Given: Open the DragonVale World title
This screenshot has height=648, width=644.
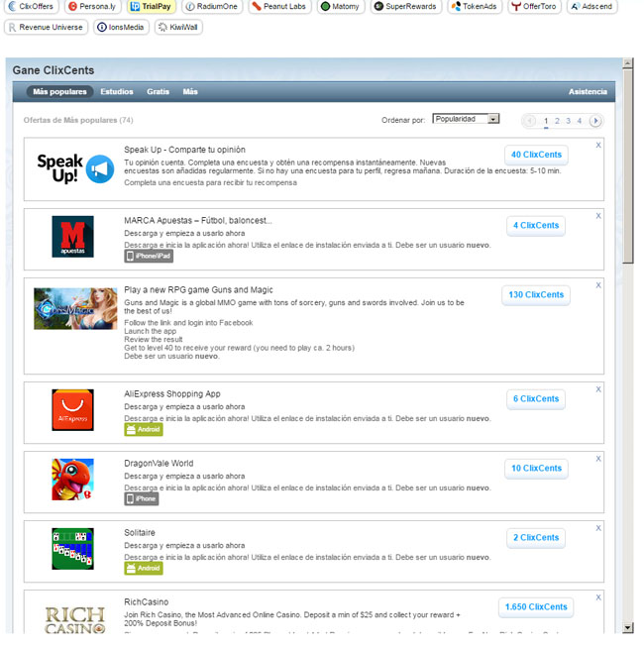Looking at the screenshot, I should point(159,464).
